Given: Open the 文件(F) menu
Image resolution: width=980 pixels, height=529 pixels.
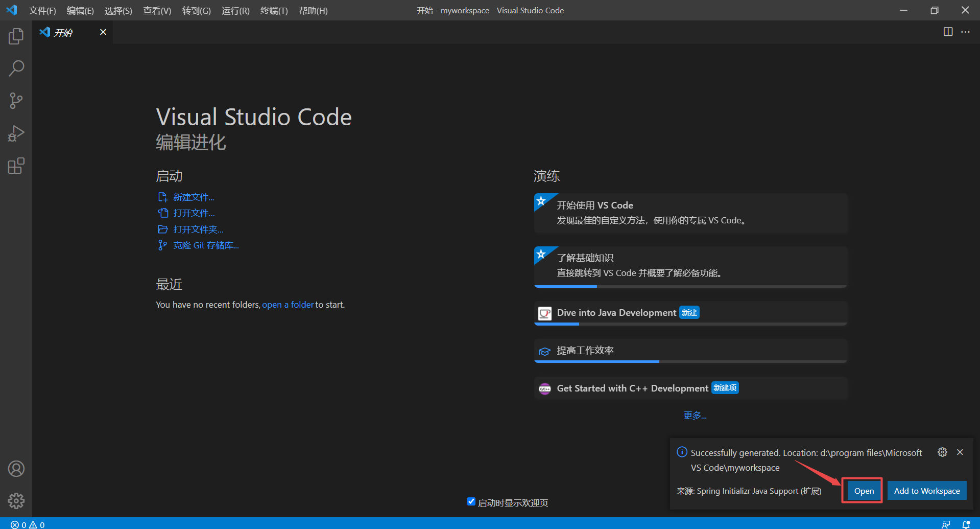Looking at the screenshot, I should [x=42, y=10].
